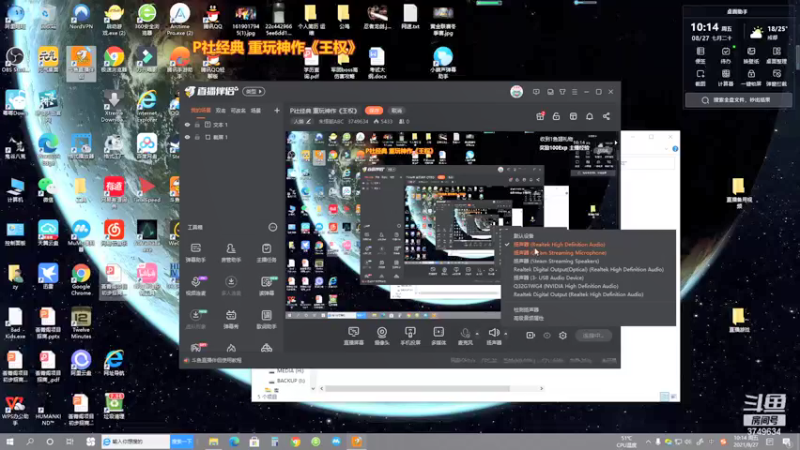Click the horizontal scrollbar in File Explorer
The image size is (800, 450).
(417, 389)
